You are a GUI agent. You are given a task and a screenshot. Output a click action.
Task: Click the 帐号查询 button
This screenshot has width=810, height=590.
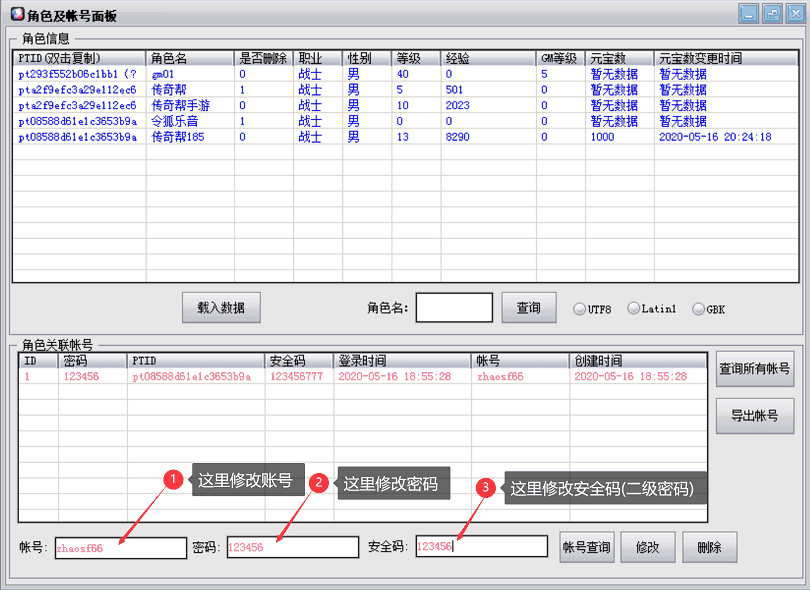(587, 547)
